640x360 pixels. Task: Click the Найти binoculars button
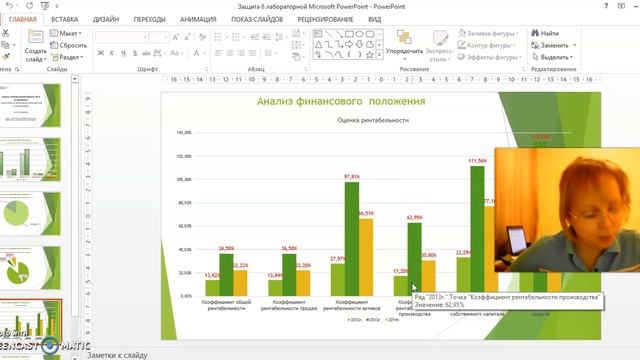[545, 33]
